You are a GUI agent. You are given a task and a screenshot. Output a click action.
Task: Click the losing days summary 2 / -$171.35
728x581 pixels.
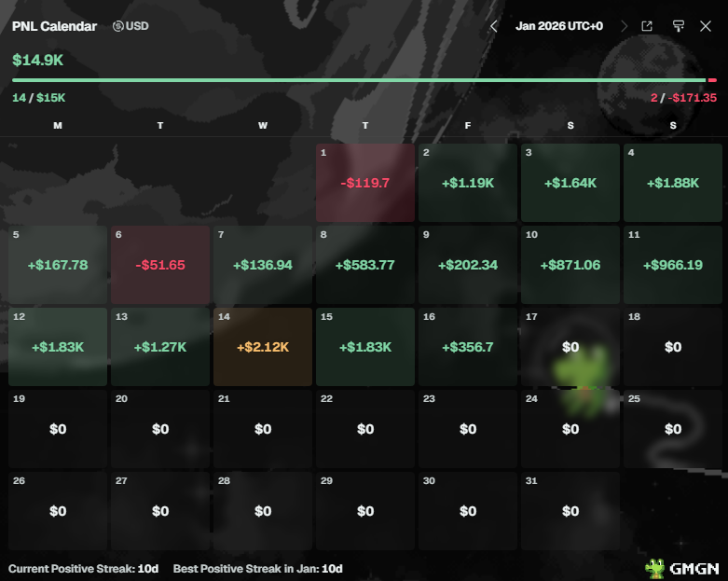[683, 98]
